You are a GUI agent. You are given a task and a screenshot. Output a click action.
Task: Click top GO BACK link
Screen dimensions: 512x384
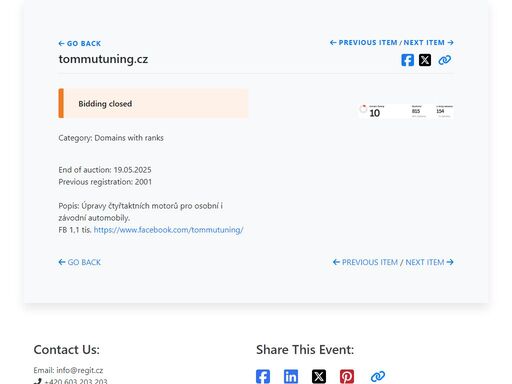80,44
